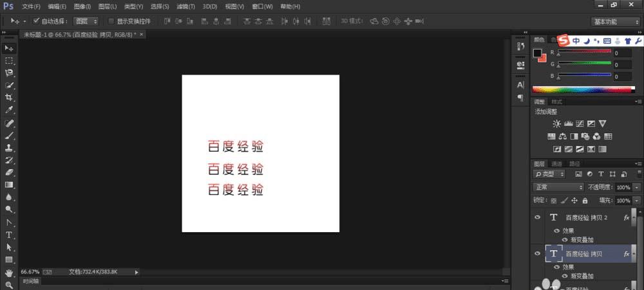Screen dimensions: 644x290
Task: Click the R value input field
Action: (623, 53)
